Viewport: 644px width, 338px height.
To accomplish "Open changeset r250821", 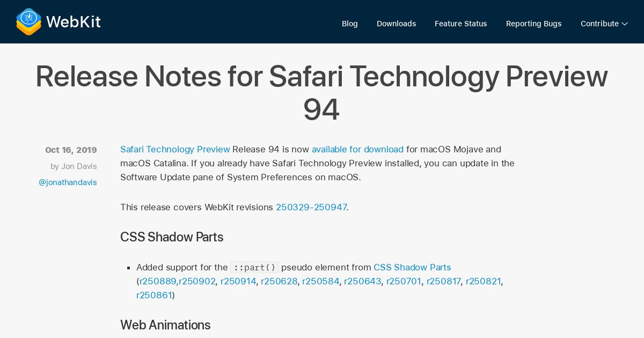I will (x=484, y=281).
